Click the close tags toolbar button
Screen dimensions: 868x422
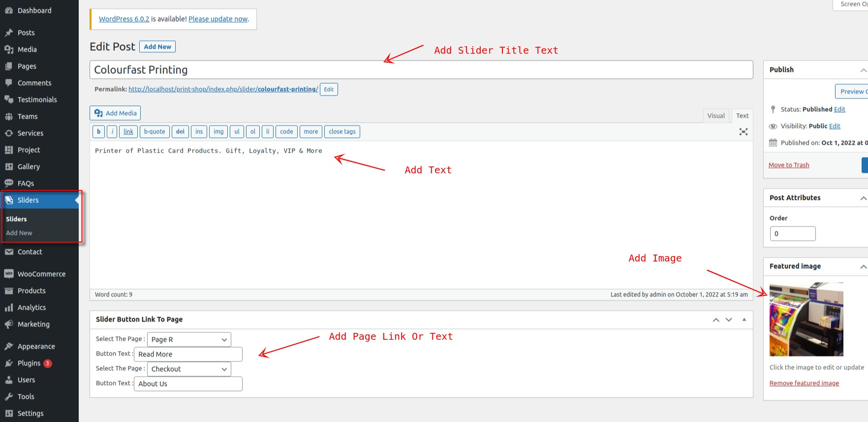click(x=342, y=131)
